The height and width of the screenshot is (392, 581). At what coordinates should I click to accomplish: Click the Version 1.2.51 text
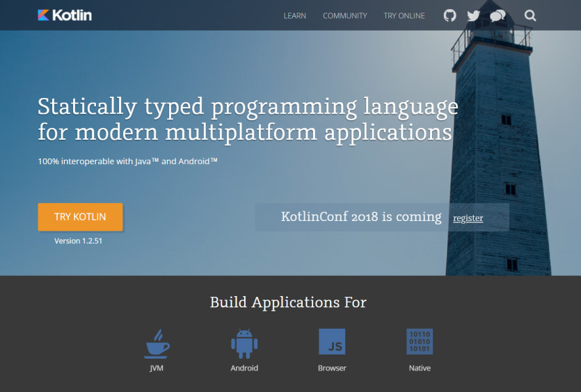[x=78, y=241]
